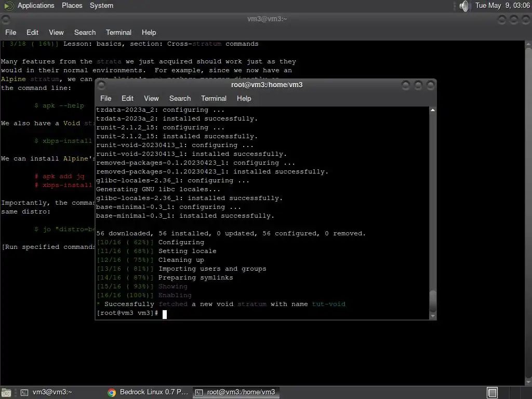Click window menu button of root@vm3 titlebar
Viewport: 532px width, 399px height.
101,85
